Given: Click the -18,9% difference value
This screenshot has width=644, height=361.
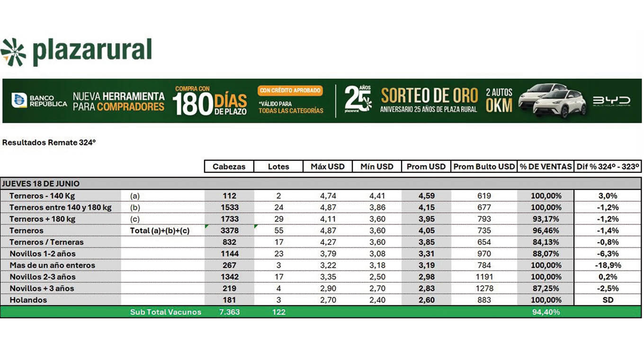Looking at the screenshot, I should (x=608, y=265).
